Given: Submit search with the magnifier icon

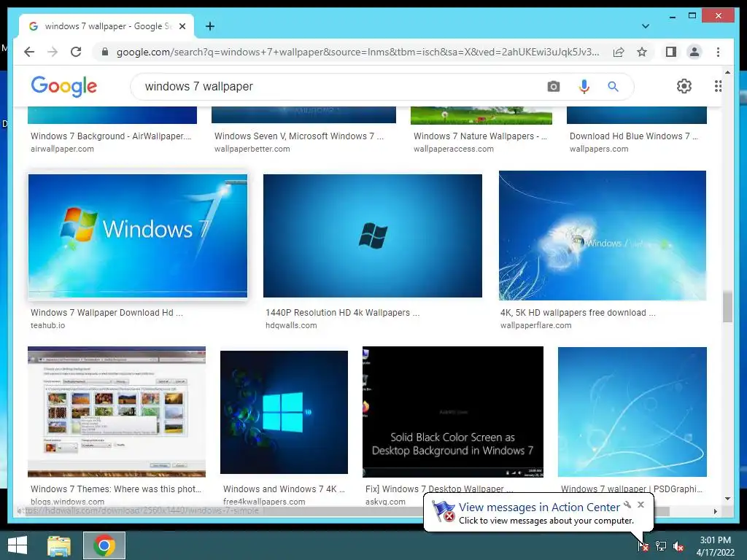Looking at the screenshot, I should pyautogui.click(x=613, y=86).
